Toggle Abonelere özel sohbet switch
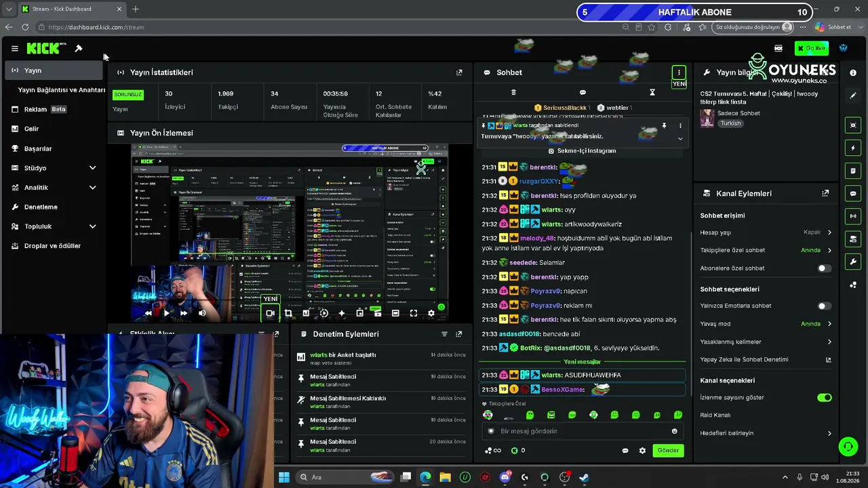Viewport: 868px width, 488px height. [824, 268]
